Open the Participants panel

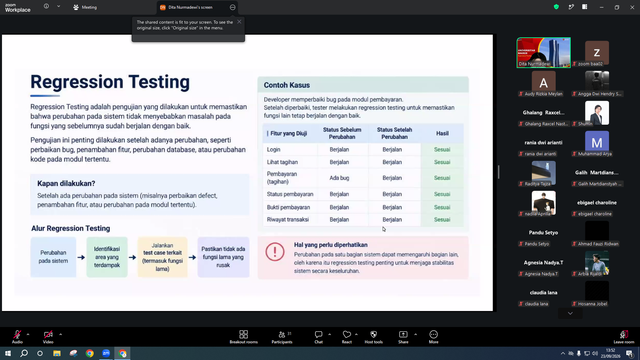(282, 337)
